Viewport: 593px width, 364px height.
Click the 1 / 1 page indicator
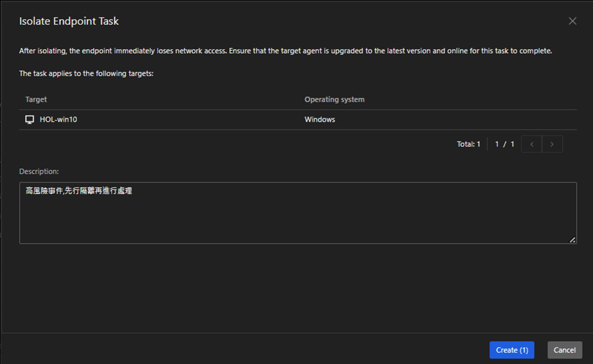click(x=504, y=144)
